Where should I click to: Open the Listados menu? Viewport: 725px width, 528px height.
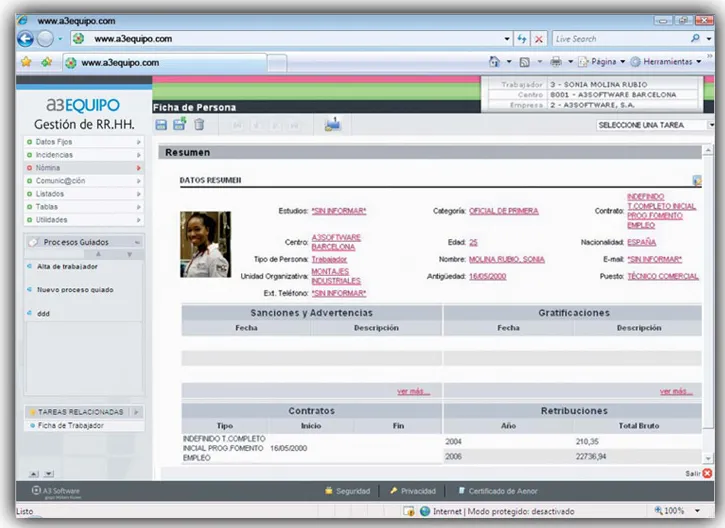pyautogui.click(x=84, y=194)
